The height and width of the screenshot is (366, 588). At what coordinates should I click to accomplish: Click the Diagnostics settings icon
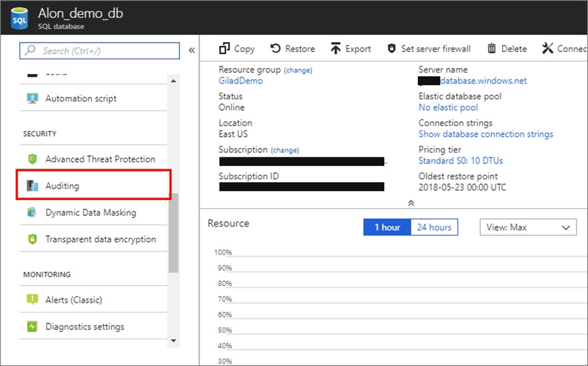point(32,326)
